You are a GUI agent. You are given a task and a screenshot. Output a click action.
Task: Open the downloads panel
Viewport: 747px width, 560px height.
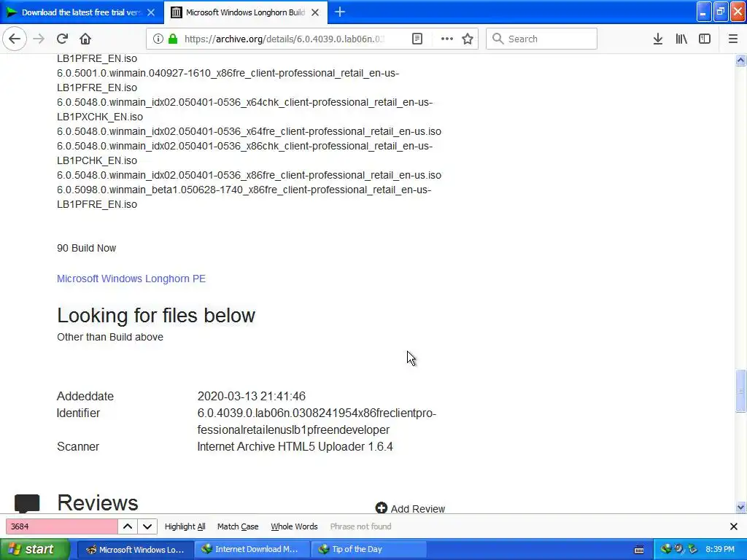658,39
